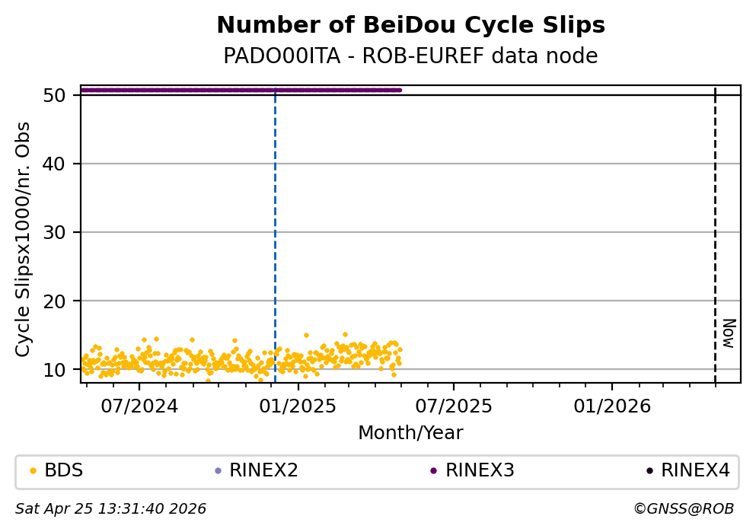Click the 07/2025 x-axis tick label

(453, 406)
